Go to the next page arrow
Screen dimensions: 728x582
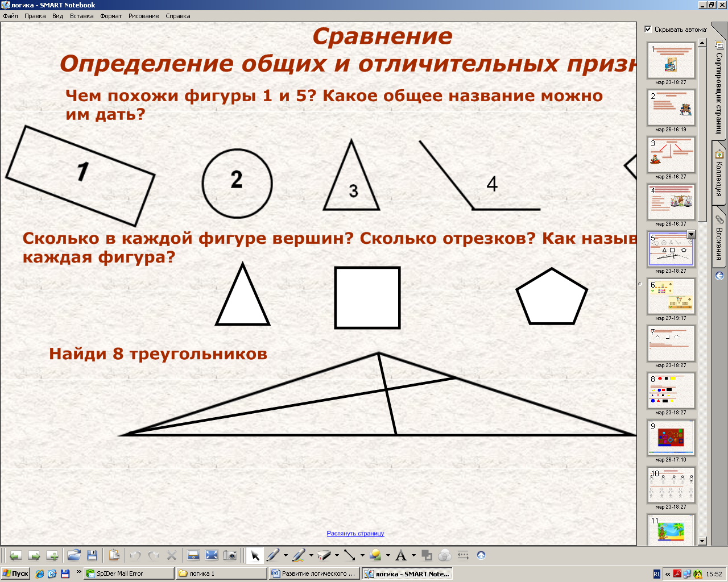[x=34, y=555]
